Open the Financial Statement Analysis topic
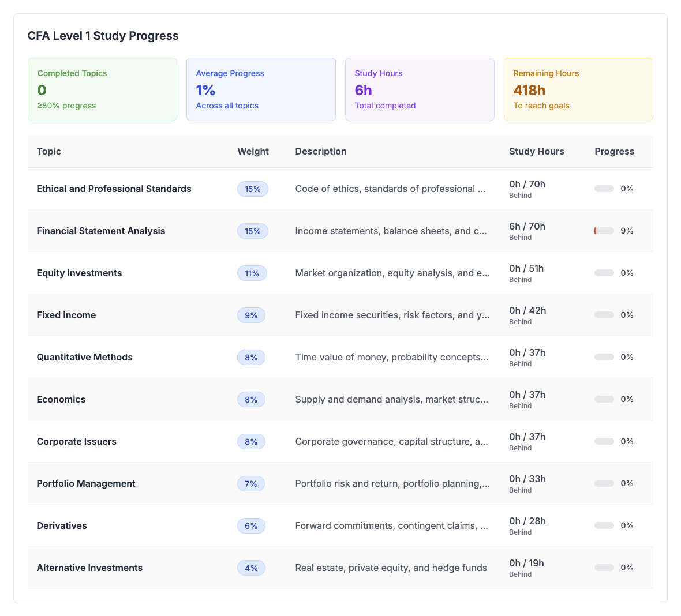681x616 pixels. tap(101, 231)
